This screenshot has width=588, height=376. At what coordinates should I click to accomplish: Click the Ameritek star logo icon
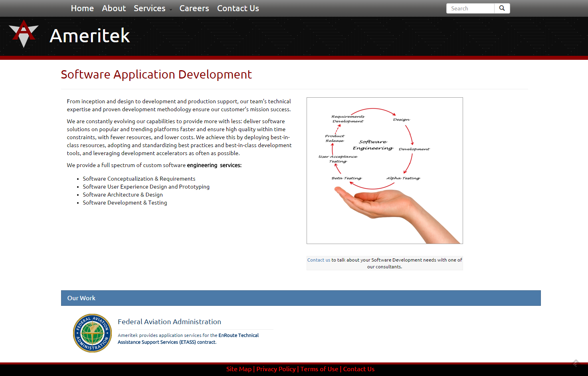click(x=24, y=34)
